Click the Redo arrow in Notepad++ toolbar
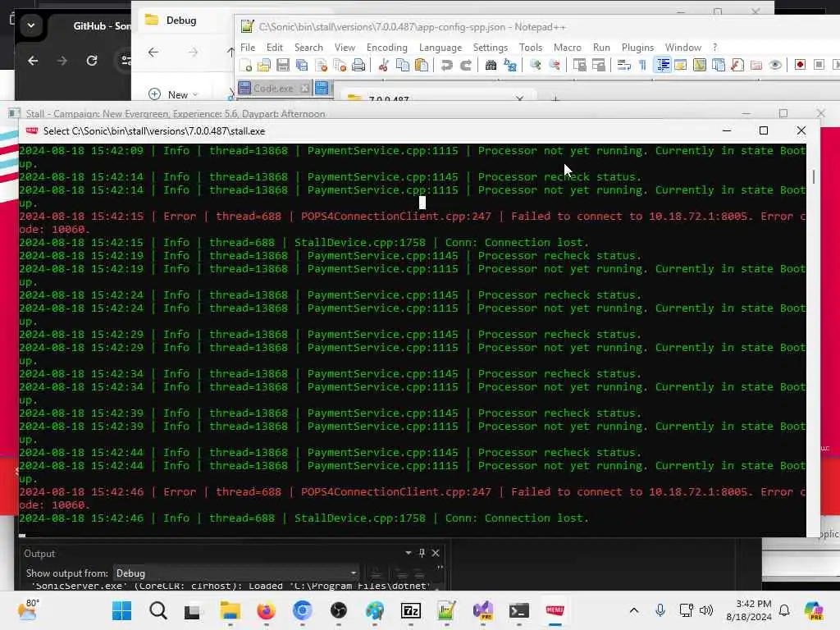This screenshot has height=630, width=840. click(466, 66)
